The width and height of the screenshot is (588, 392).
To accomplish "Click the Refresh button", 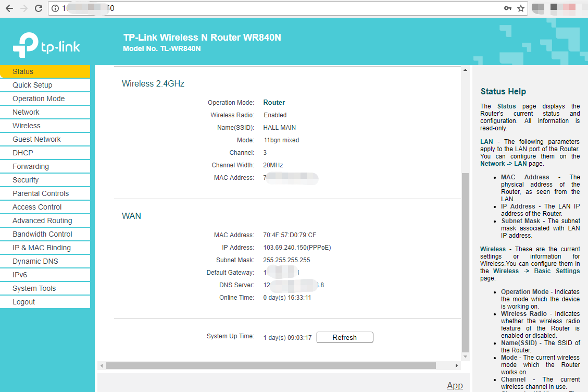I will click(345, 337).
